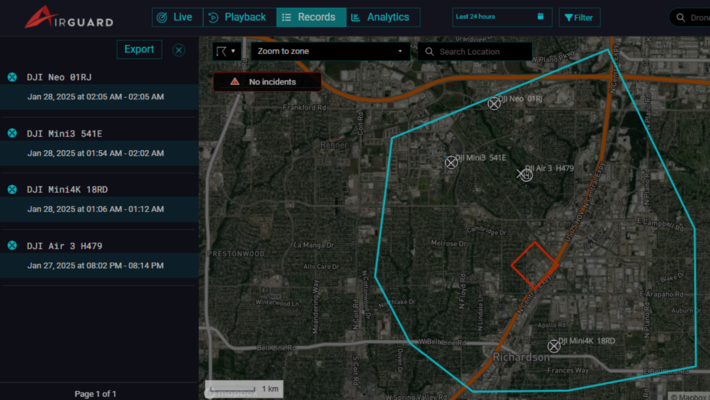Click the Records list icon
This screenshot has width=710, height=400.
point(287,18)
